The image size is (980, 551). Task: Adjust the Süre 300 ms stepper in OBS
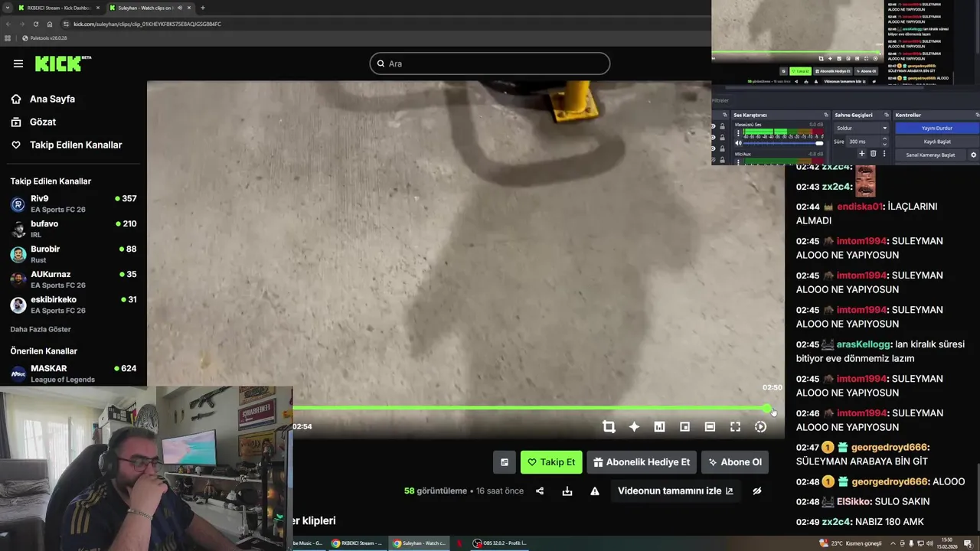pos(884,142)
